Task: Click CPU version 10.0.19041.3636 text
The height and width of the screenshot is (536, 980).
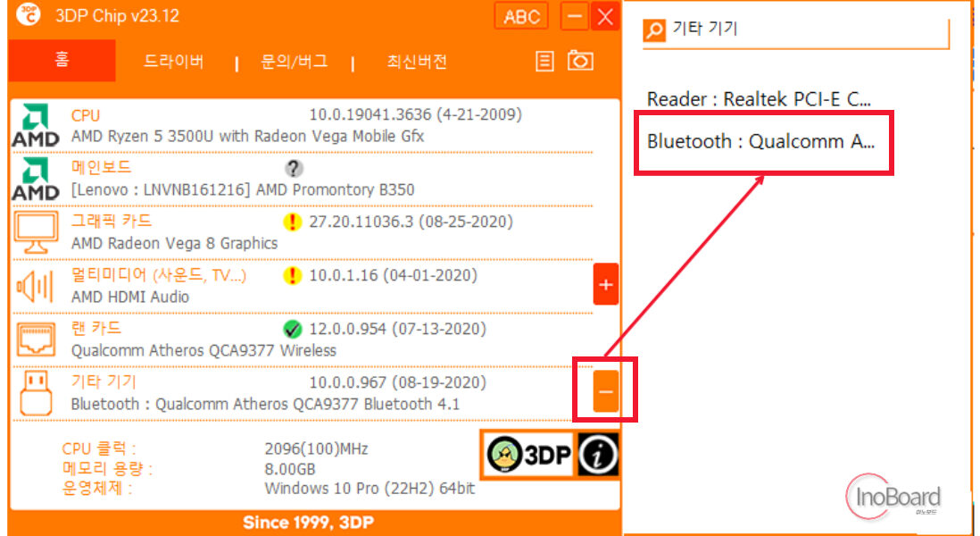Action: (x=416, y=115)
